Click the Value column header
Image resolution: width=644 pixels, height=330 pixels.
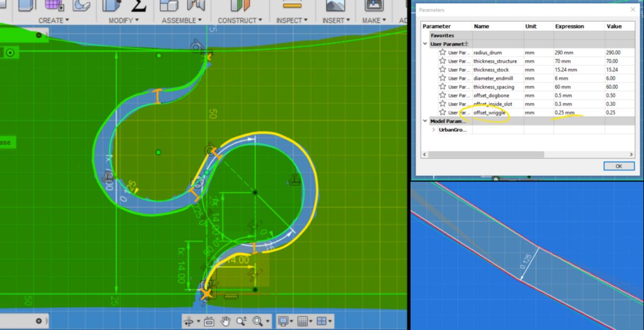(x=620, y=26)
